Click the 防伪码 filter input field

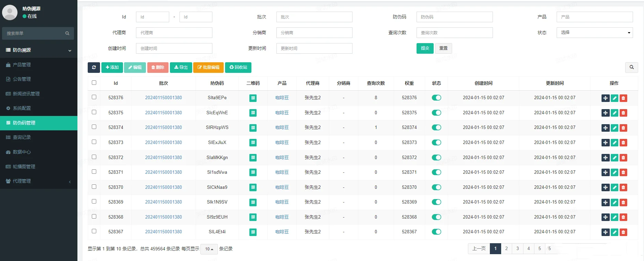(455, 17)
